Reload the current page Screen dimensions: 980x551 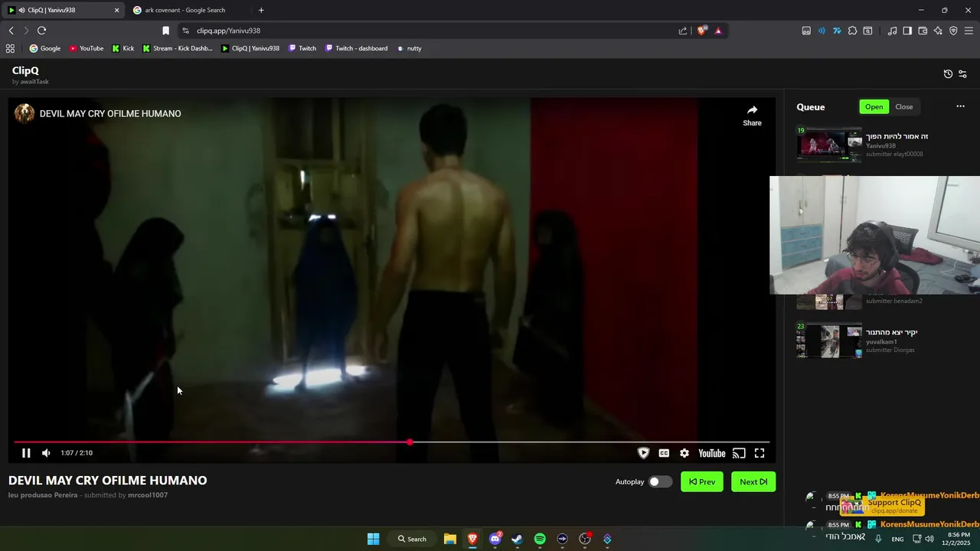41,31
